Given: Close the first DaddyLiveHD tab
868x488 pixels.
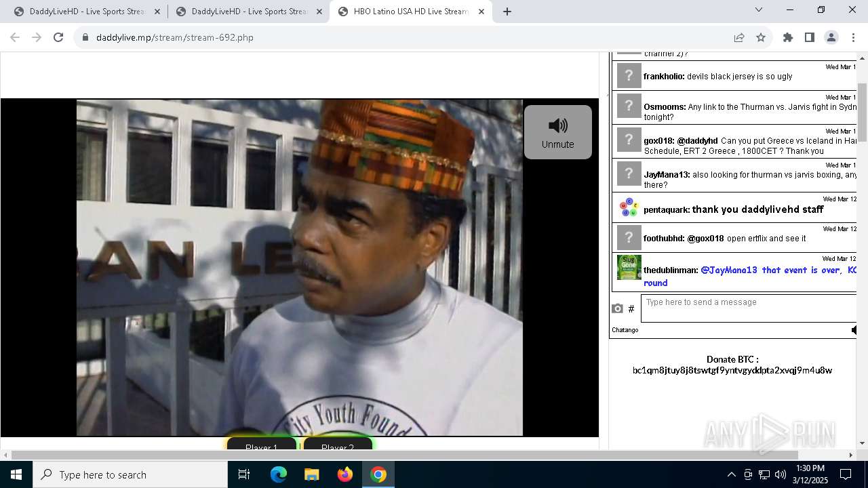Looking at the screenshot, I should pyautogui.click(x=157, y=12).
